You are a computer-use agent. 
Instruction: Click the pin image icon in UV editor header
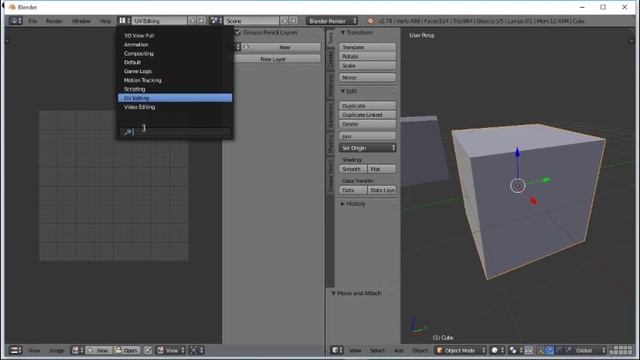[148, 350]
